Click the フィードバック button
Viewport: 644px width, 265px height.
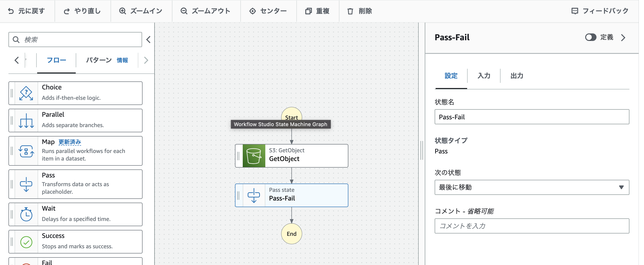coord(600,11)
